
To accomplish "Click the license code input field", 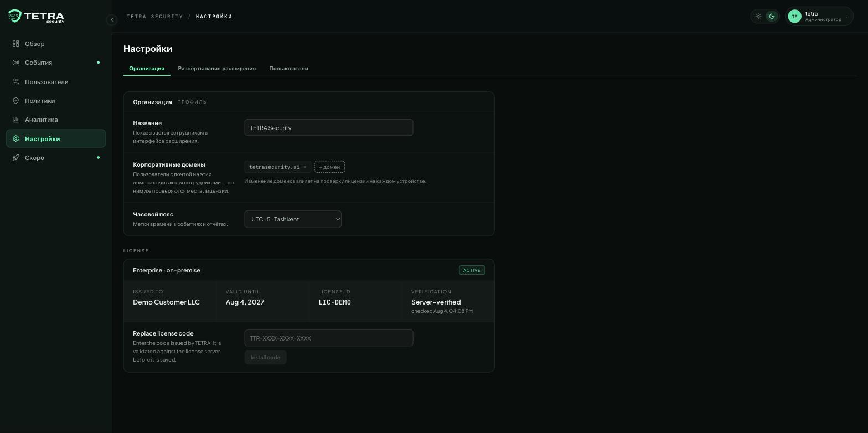I will (x=329, y=338).
